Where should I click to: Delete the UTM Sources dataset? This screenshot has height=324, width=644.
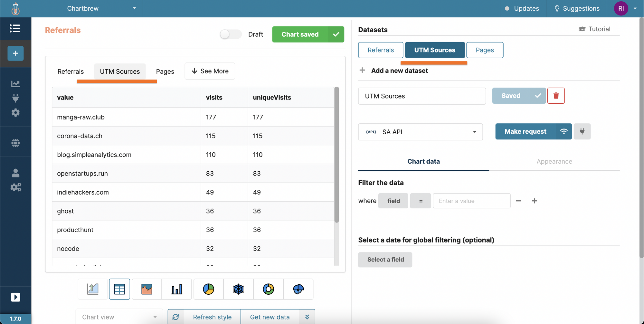click(x=556, y=96)
